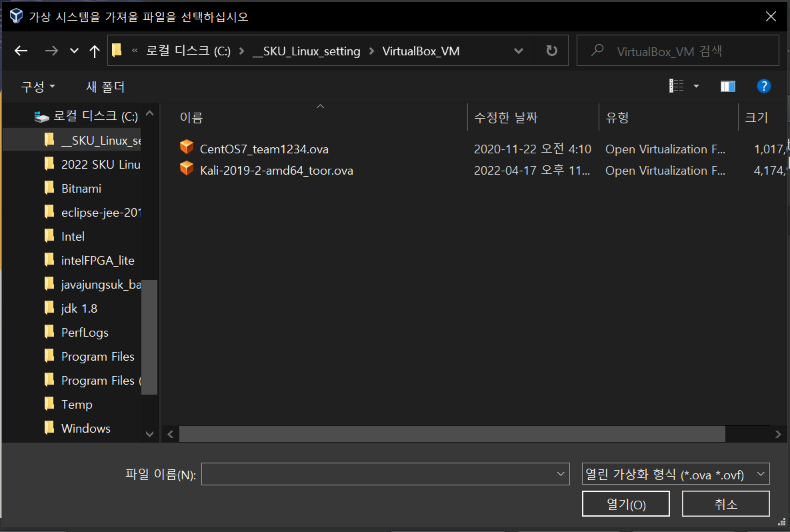Open the javajungsuk_ba folder
790x532 pixels.
(101, 285)
